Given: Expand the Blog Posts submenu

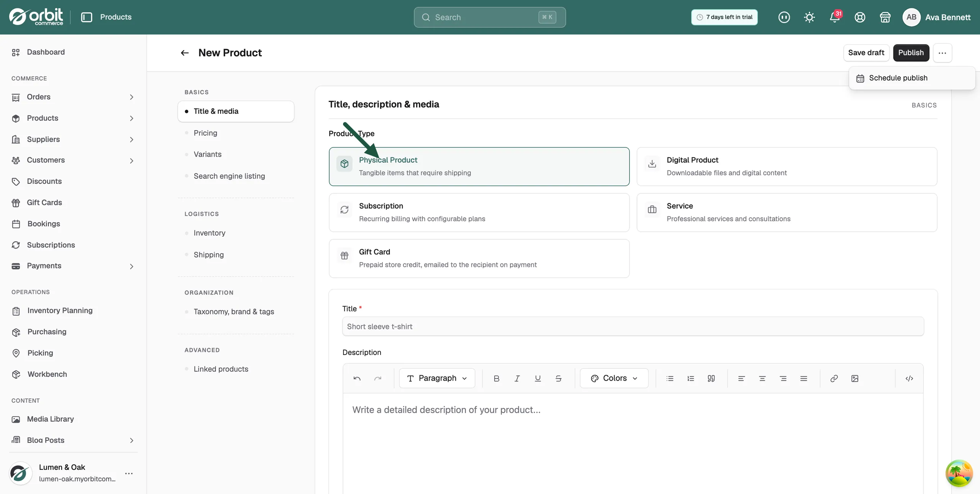Looking at the screenshot, I should tap(131, 440).
